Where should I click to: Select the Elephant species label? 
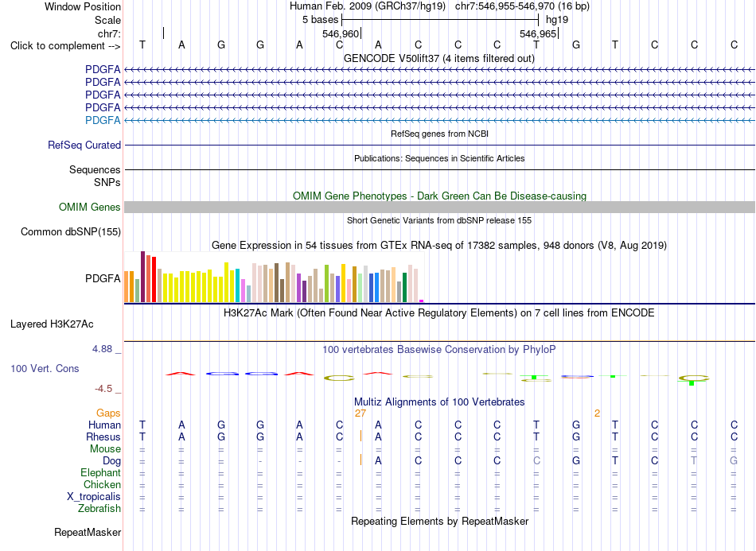tap(100, 472)
